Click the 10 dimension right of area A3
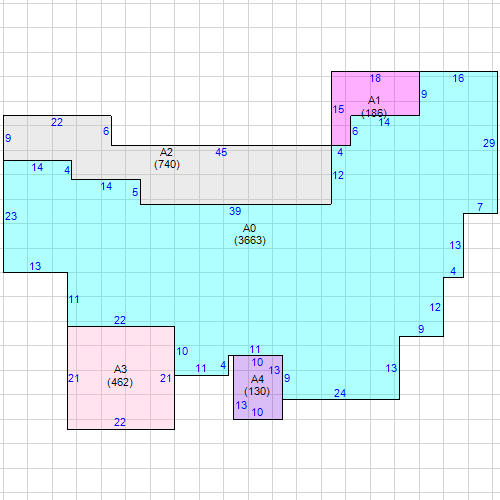Image resolution: width=500 pixels, height=500 pixels. pos(182,351)
